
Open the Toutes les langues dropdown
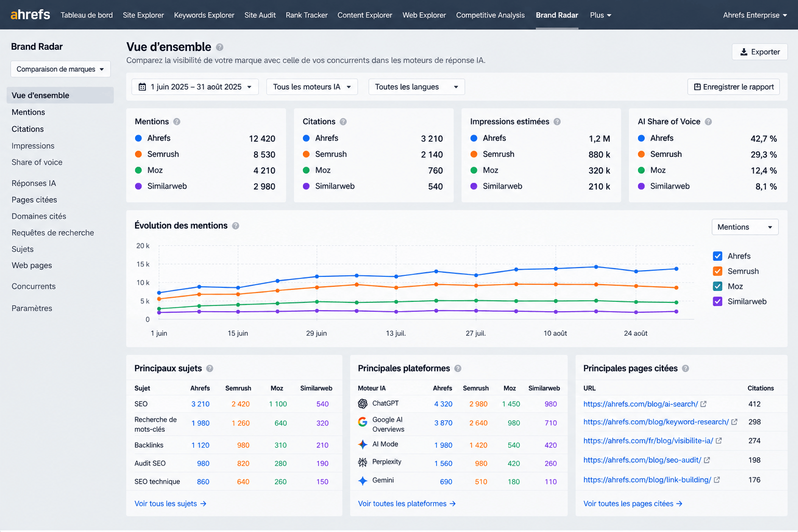tap(417, 87)
